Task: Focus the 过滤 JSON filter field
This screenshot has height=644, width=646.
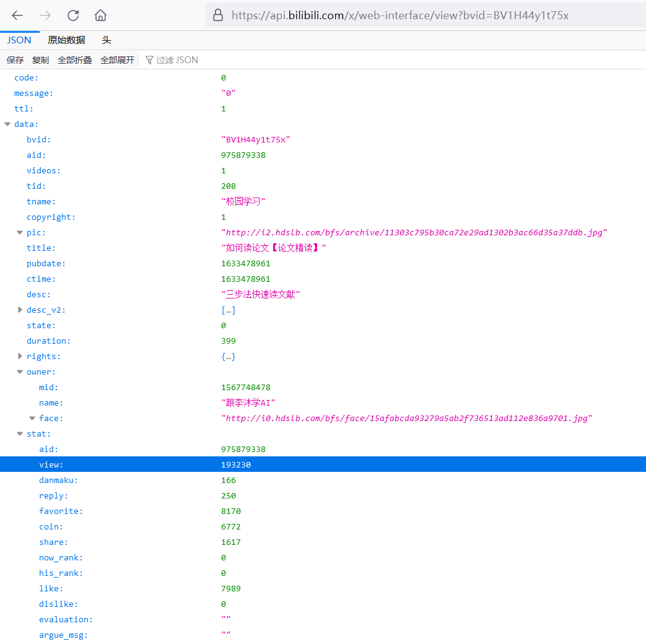Action: coord(177,60)
